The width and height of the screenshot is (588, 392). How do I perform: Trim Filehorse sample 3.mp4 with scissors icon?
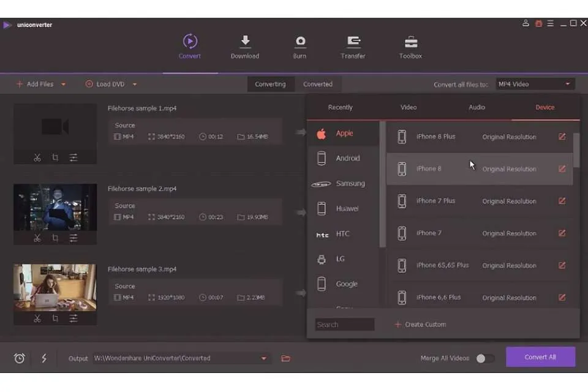point(37,318)
